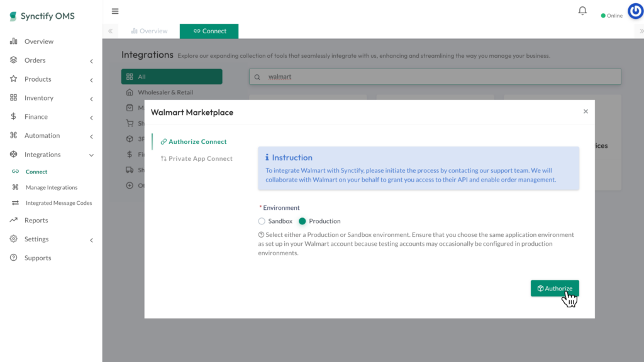Click the Manage Integrations command icon
Viewport: 644px width, 362px height.
click(15, 187)
